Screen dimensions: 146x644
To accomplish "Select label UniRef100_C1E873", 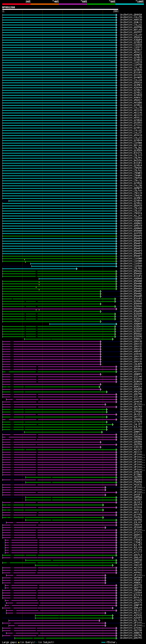I will click(131, 48).
